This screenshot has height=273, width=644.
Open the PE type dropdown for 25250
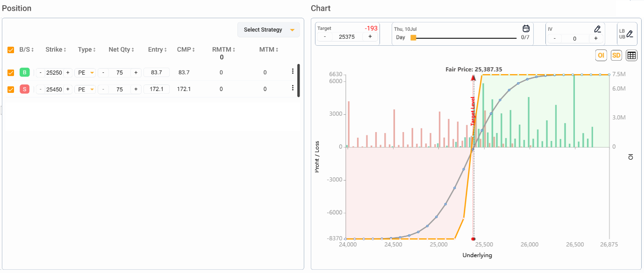pos(85,73)
